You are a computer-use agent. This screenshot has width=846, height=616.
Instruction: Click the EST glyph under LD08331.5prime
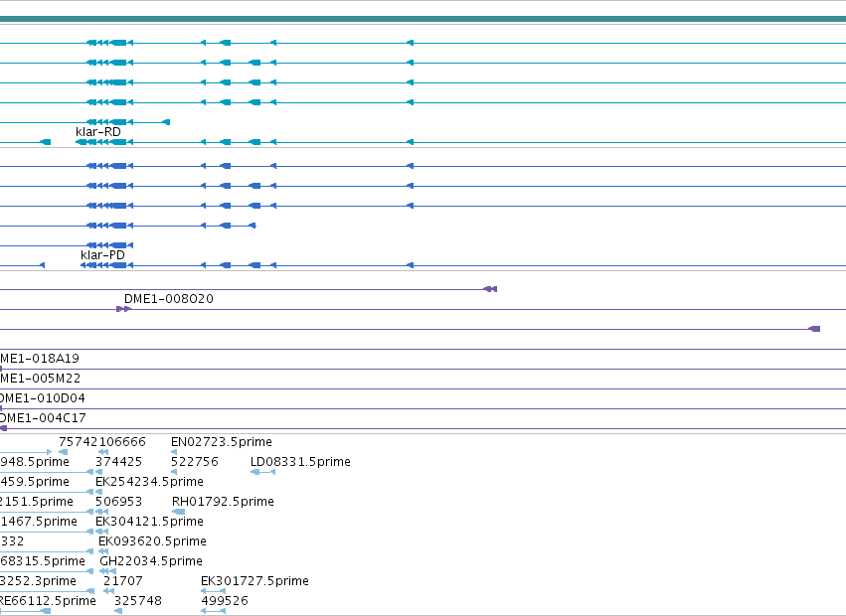click(262, 472)
